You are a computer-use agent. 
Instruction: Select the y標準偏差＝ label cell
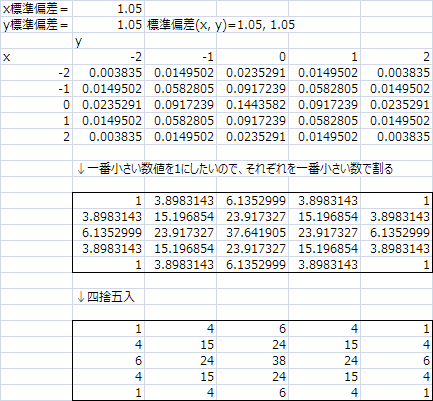point(36,25)
